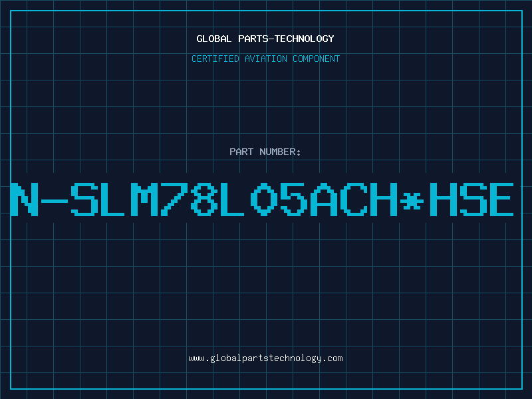Open the www.globalpartstechnology.com link
This screenshot has width=532, height=399.
[265, 358]
